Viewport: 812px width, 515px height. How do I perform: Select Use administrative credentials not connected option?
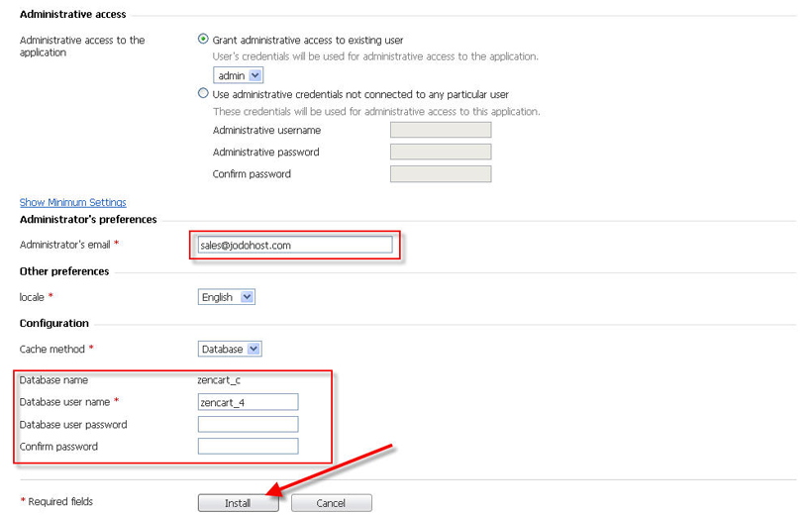[x=204, y=93]
